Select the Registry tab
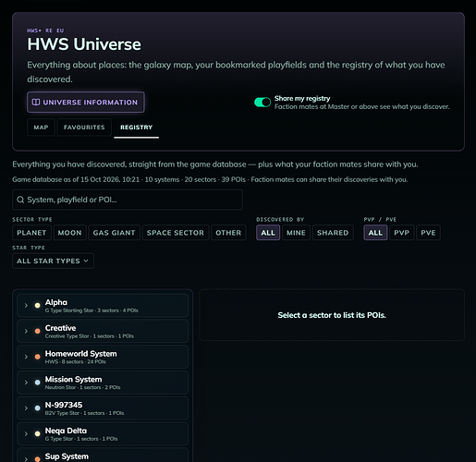 pos(137,128)
